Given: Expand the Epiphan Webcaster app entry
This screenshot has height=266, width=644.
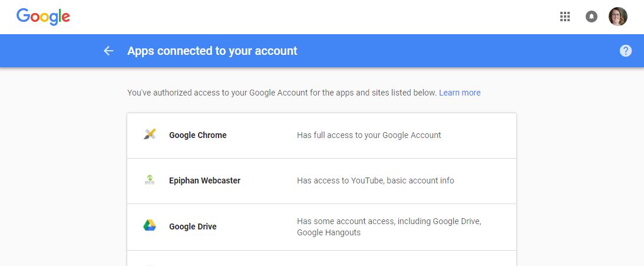Looking at the screenshot, I should 322,181.
